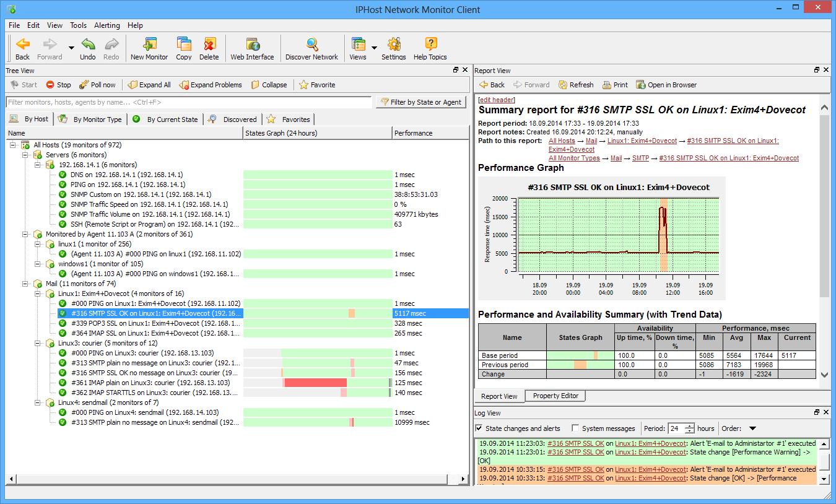The width and height of the screenshot is (836, 504).
Task: Open the Views toolbar icon
Action: [x=358, y=48]
